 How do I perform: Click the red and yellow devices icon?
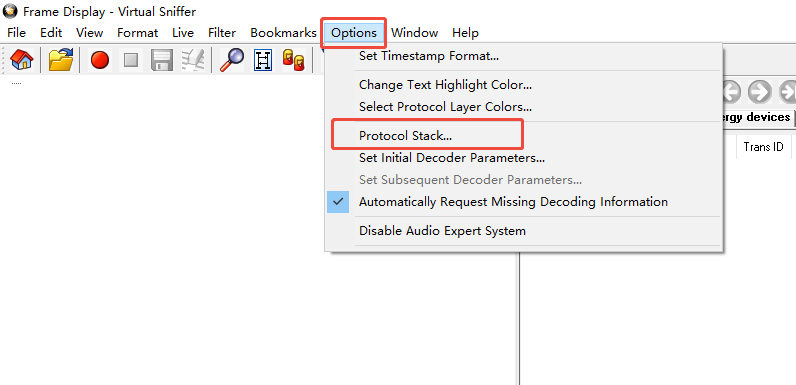pyautogui.click(x=293, y=60)
